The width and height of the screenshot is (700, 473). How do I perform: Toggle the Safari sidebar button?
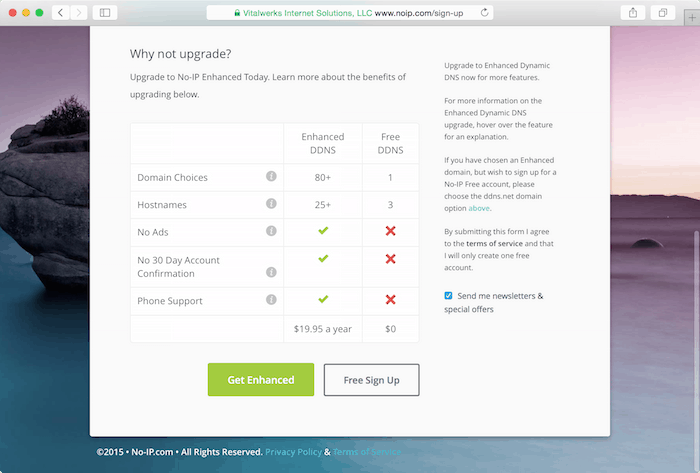105,12
